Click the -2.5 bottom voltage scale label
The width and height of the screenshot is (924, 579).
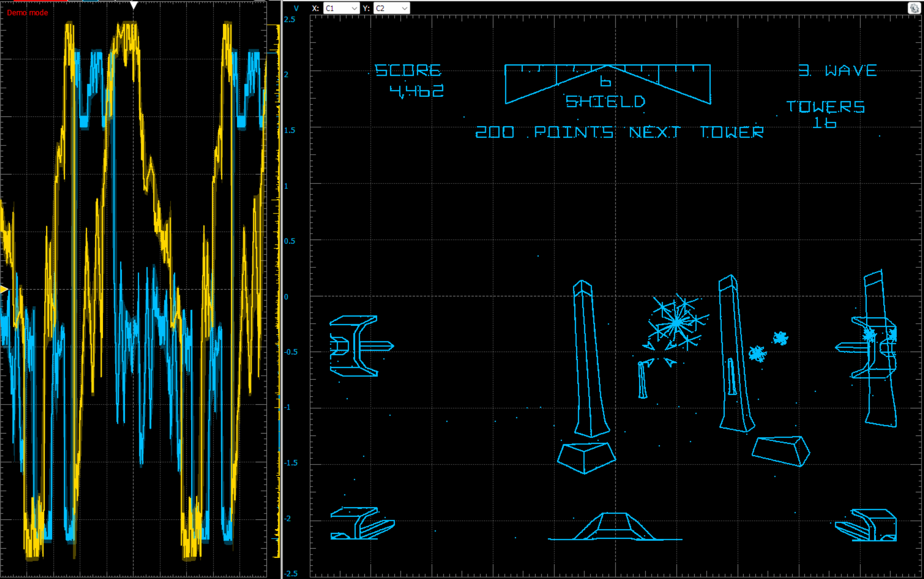click(291, 573)
